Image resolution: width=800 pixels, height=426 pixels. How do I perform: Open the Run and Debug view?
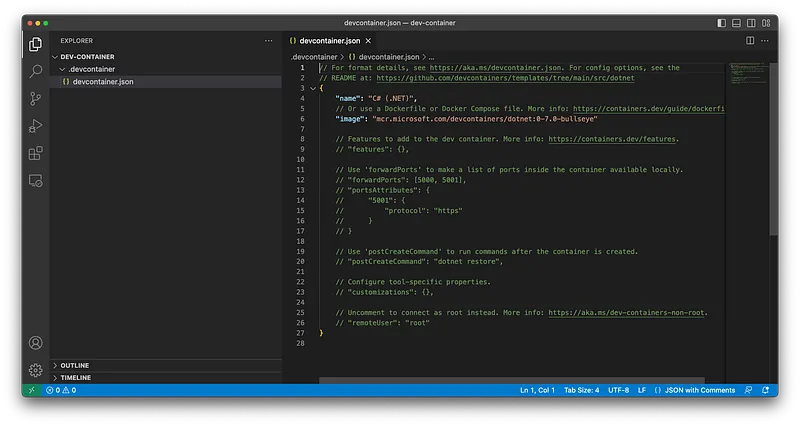[x=36, y=126]
